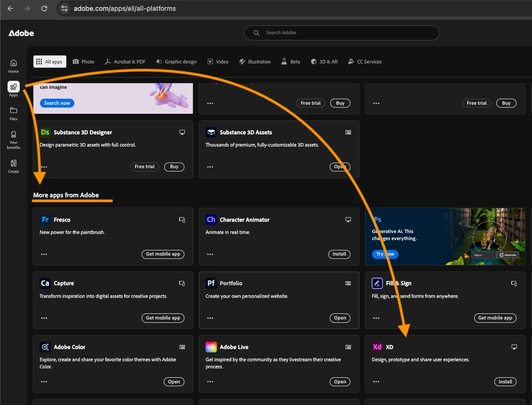This screenshot has height=405, width=532.
Task: Click the Search now button
Action: [57, 103]
